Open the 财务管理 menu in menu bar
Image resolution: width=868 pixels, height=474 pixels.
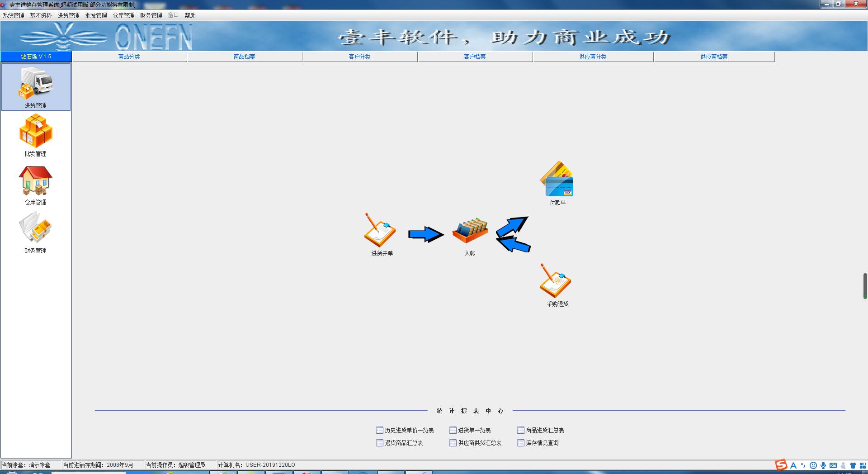pos(151,15)
